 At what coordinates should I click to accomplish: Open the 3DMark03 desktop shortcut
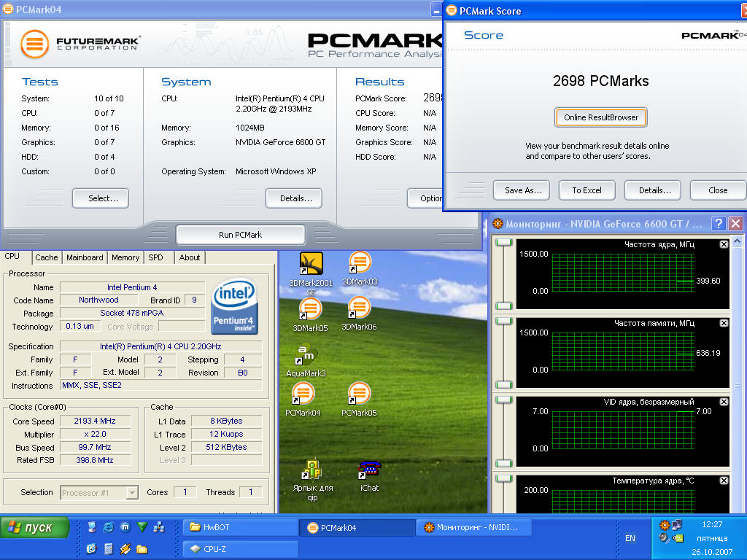tap(360, 268)
